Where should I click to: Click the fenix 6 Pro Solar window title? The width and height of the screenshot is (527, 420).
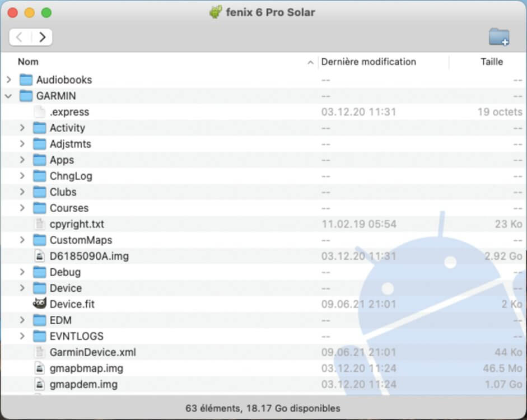[271, 12]
